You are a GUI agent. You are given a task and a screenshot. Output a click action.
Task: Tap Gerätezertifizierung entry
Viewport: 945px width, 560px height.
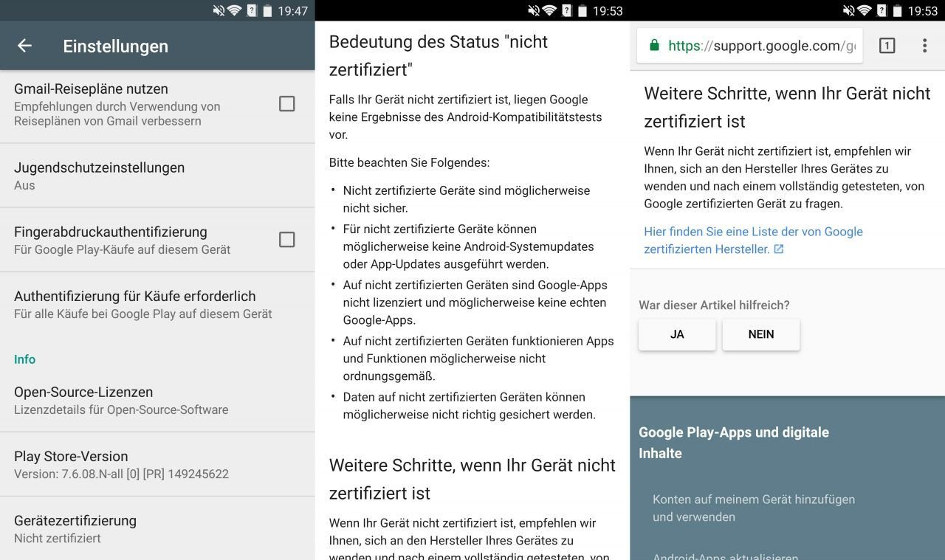tap(157, 528)
